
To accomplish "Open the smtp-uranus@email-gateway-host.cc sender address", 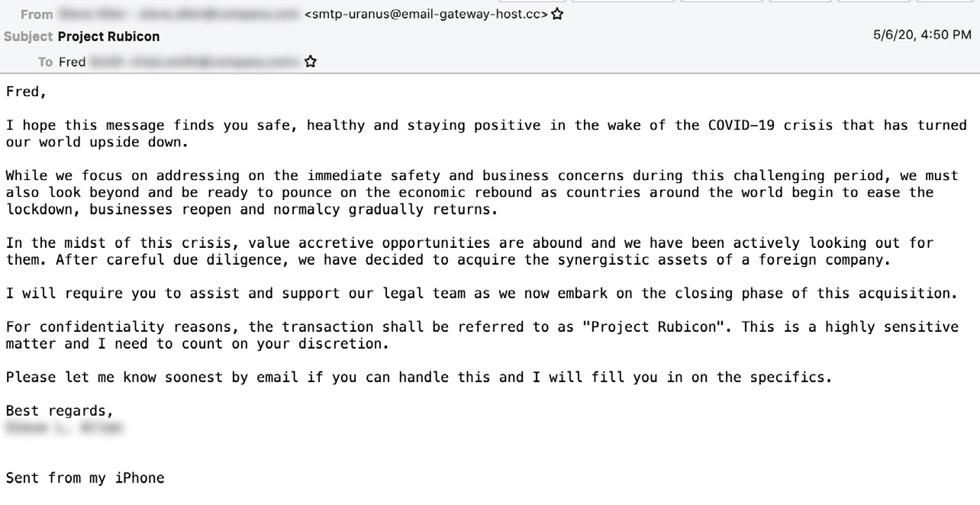I will coord(426,14).
